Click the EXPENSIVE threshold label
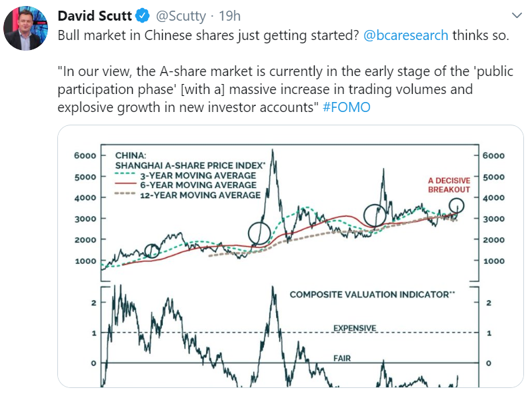The image size is (532, 396). tap(355, 328)
